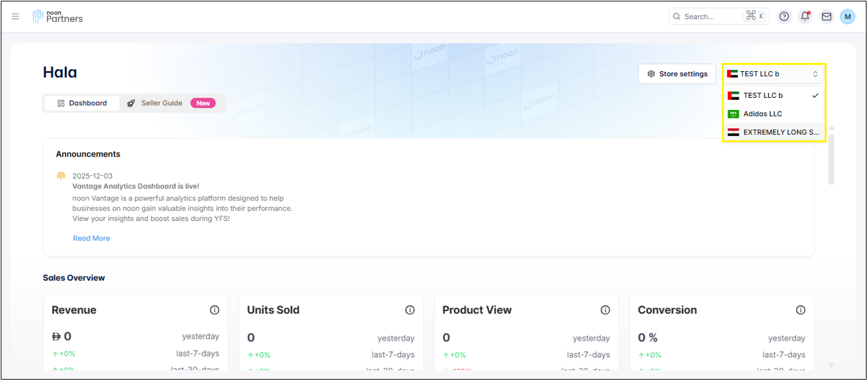868x381 pixels.
Task: Switch to the Seller Guide tab
Action: [162, 103]
